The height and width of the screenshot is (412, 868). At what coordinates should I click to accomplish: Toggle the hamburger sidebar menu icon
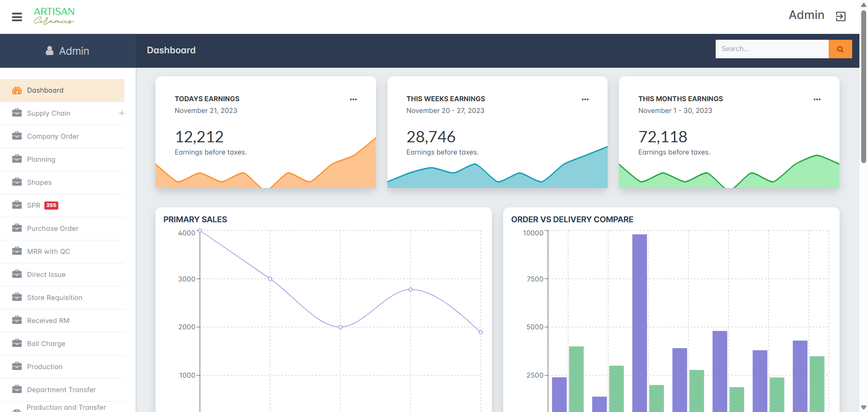click(17, 17)
